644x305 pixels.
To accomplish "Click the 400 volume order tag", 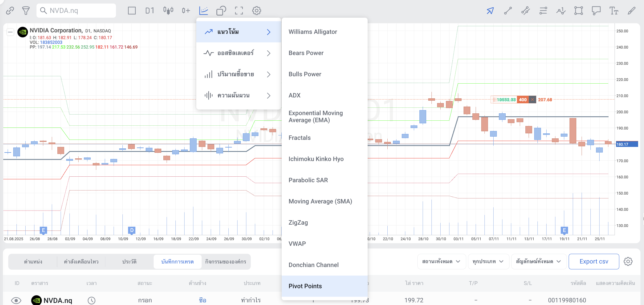I will [x=523, y=100].
